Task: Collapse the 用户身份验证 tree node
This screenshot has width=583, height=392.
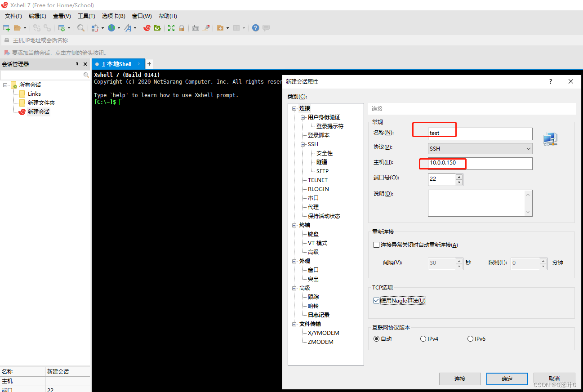Action: pyautogui.click(x=303, y=117)
